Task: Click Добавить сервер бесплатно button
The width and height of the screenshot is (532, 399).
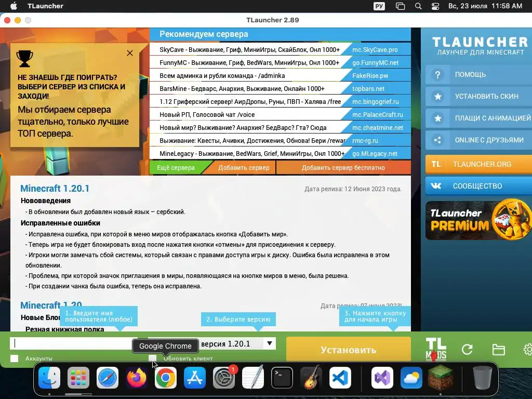Action: click(343, 168)
